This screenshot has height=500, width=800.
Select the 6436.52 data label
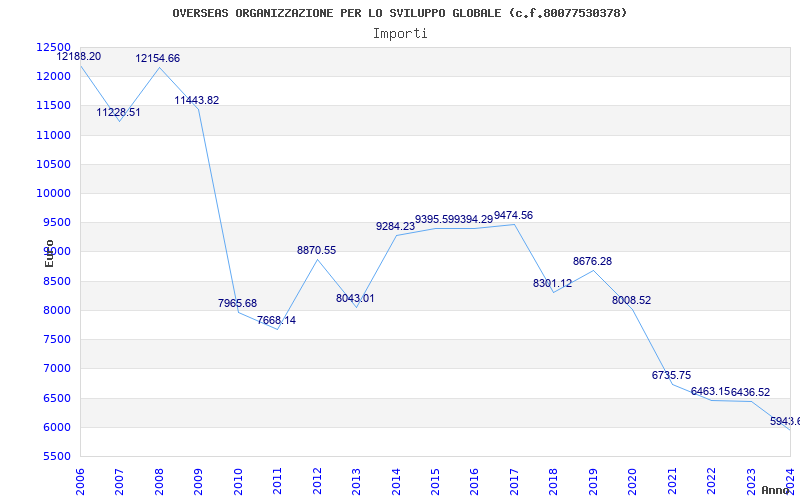click(751, 392)
